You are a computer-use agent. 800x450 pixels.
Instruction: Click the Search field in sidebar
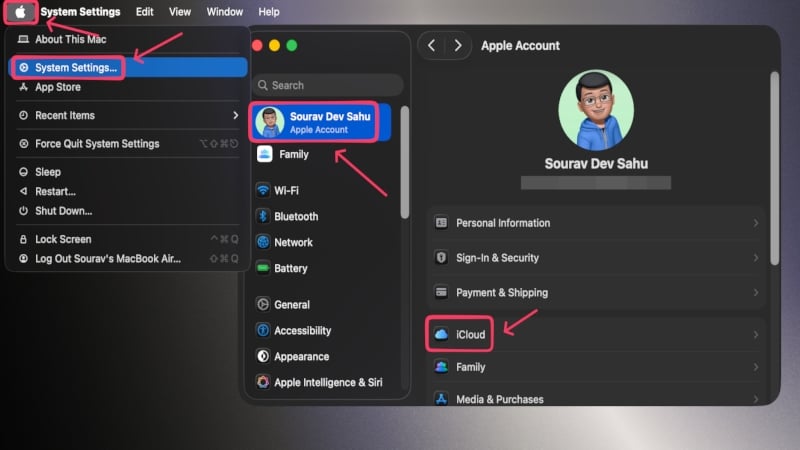[x=328, y=85]
